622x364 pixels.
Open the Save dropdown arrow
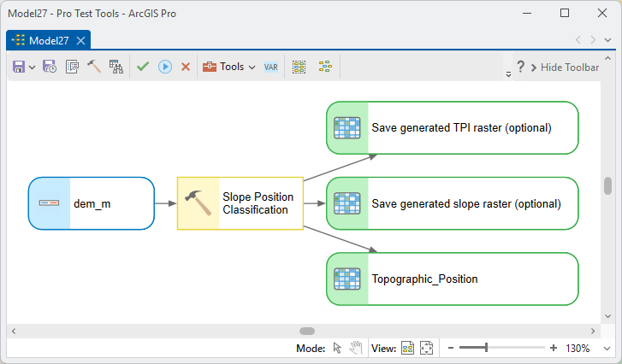coord(33,68)
